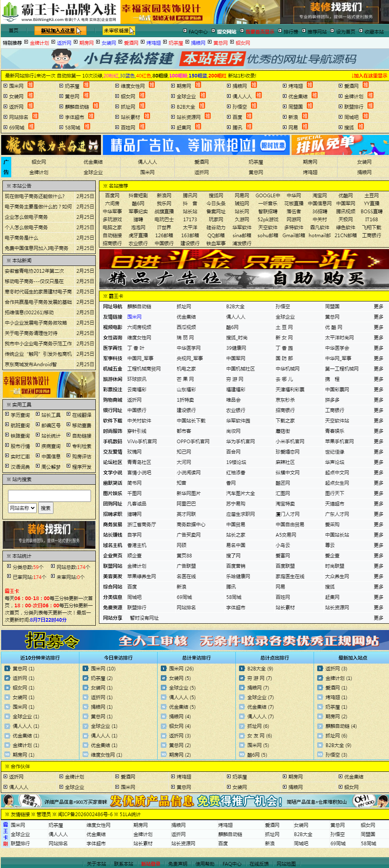389x868 pixels.
Task: Open the 周公解梦 tool link
Action: pyautogui.click(x=51, y=467)
